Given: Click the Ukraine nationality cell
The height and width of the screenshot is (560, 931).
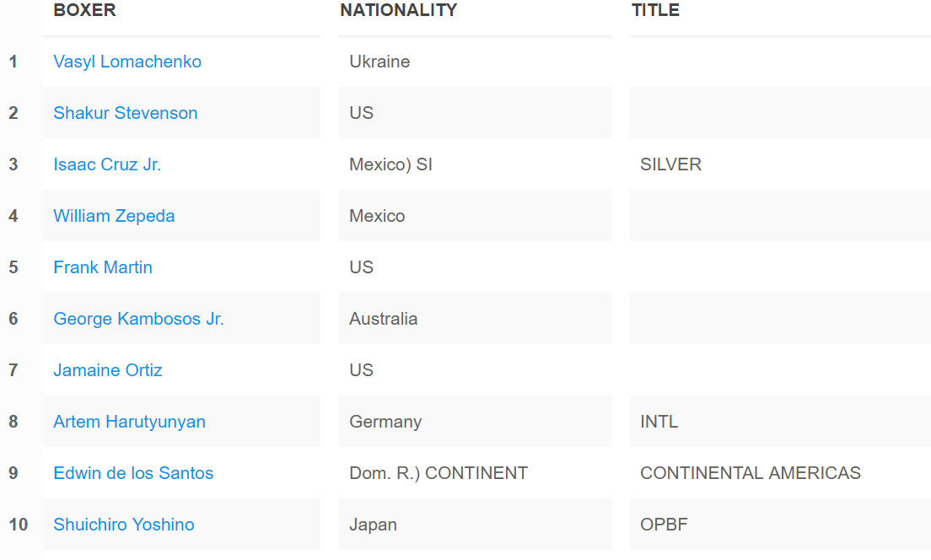Looking at the screenshot, I should (x=379, y=62).
